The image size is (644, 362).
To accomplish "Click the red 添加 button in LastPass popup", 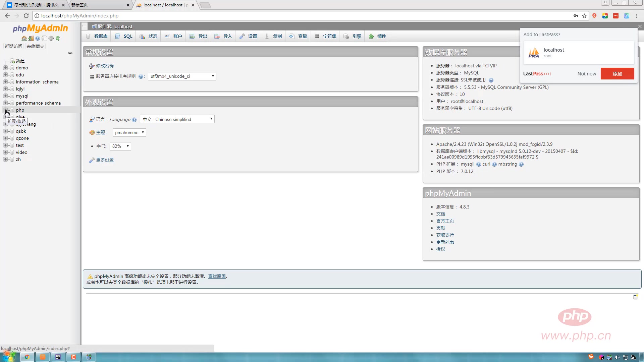I will (617, 74).
